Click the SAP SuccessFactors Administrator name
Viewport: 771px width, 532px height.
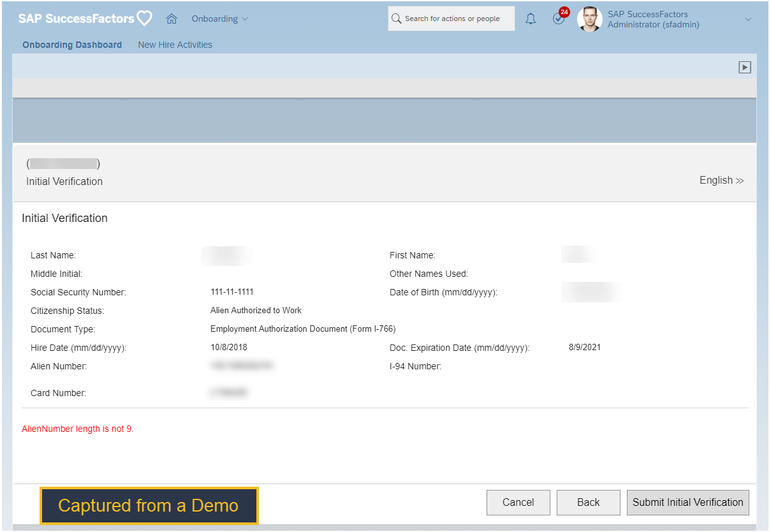(x=654, y=19)
